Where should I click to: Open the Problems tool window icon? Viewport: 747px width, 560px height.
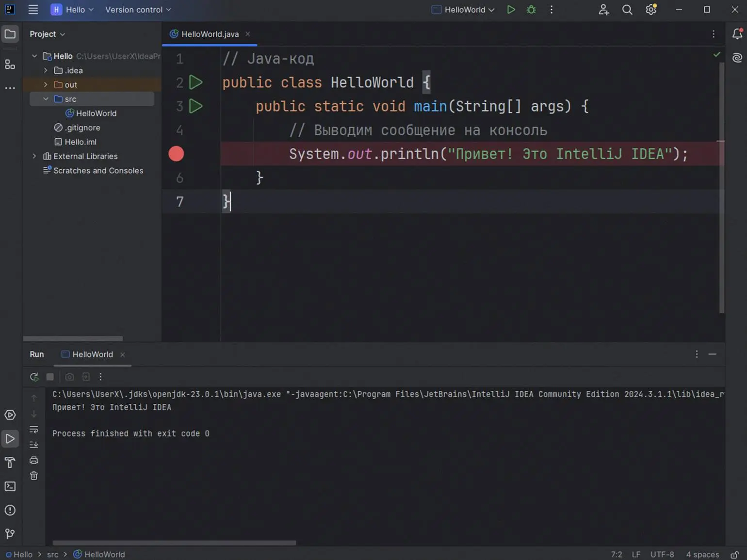(x=10, y=510)
